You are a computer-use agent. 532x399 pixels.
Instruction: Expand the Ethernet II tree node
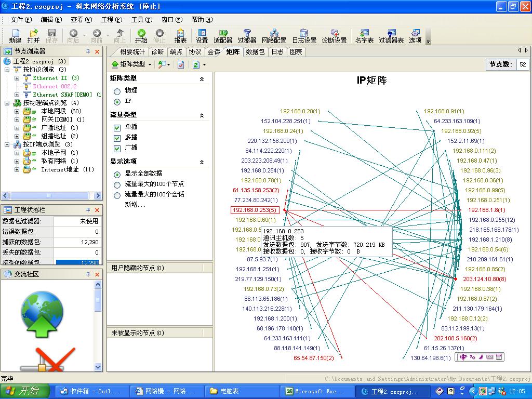(x=17, y=78)
